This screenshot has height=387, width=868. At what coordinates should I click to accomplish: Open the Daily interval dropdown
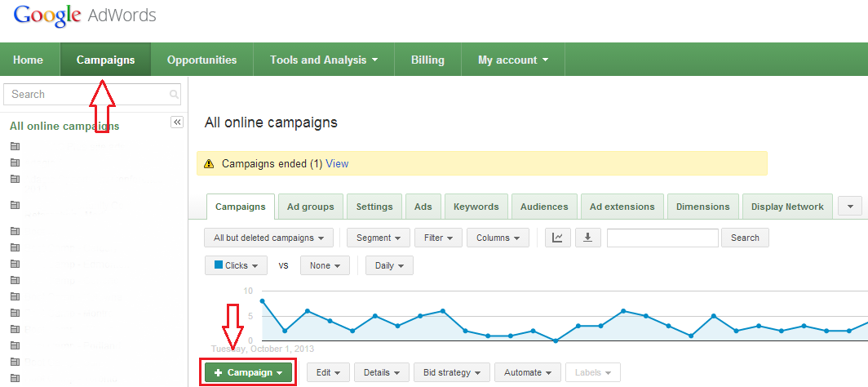click(x=390, y=265)
